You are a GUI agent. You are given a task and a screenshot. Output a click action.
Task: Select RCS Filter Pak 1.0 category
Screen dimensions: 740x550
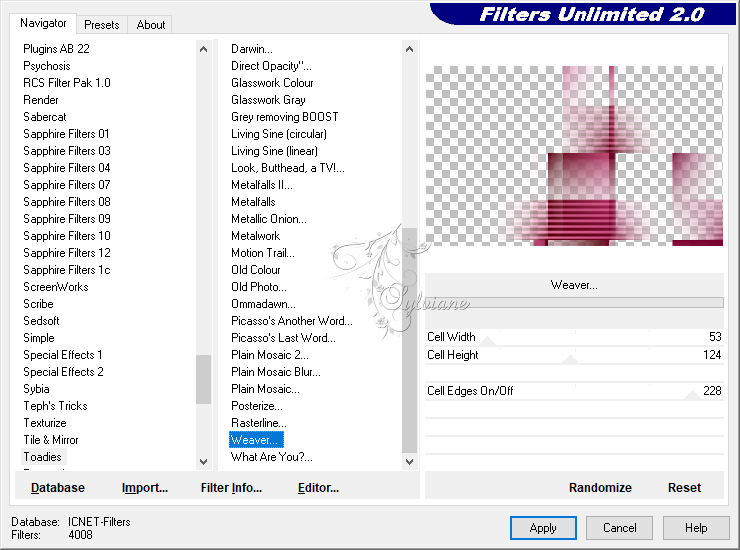point(67,83)
